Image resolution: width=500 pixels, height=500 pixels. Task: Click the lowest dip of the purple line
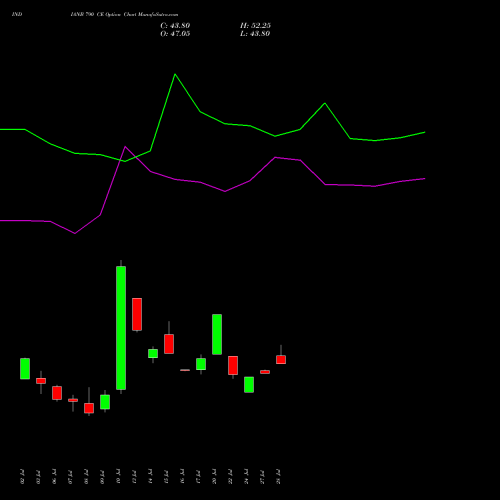pos(75,233)
